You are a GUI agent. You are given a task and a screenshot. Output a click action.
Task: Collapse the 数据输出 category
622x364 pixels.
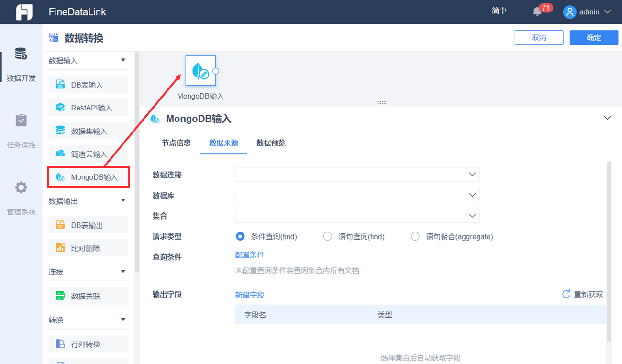(x=123, y=200)
